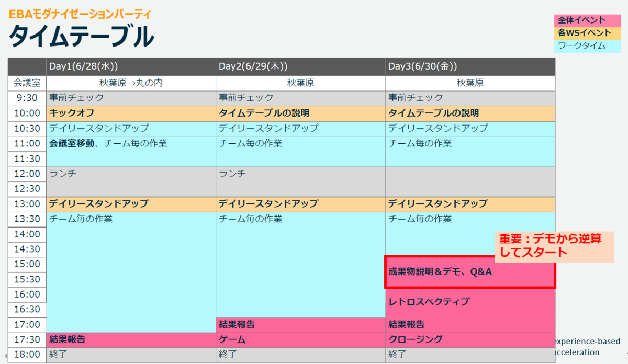
Task: Click Day3 '結果報告' cell at 17:00
Action: (x=470, y=325)
